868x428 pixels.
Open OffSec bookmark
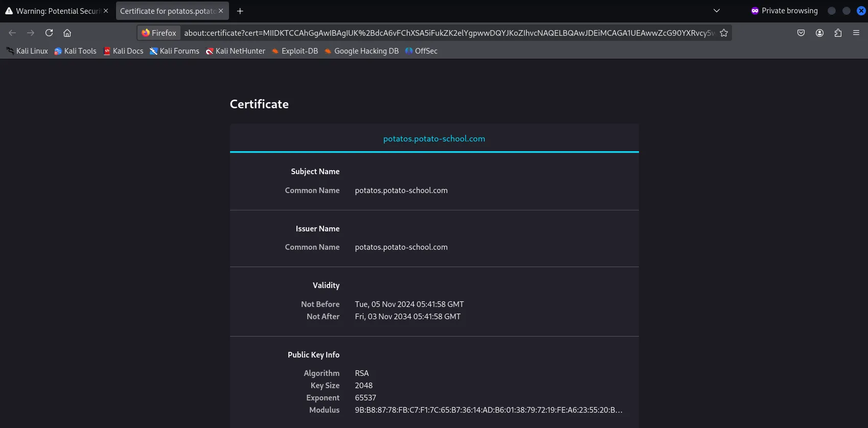[421, 51]
